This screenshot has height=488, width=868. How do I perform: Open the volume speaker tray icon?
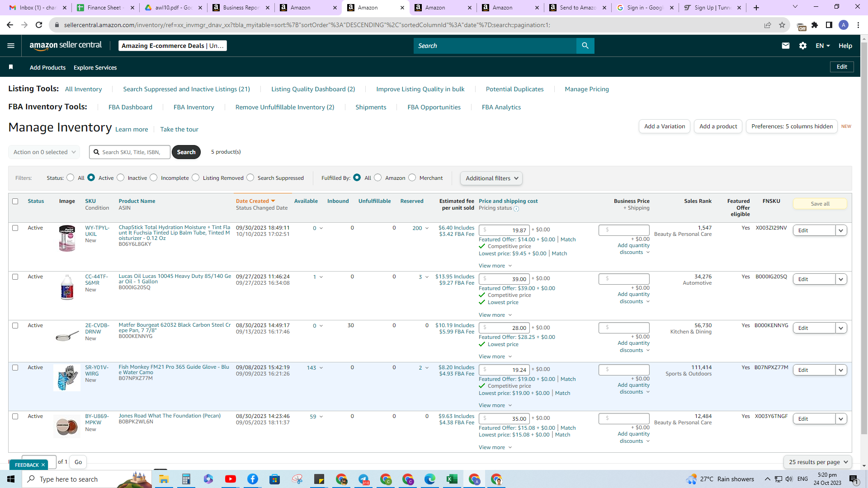pos(789,479)
